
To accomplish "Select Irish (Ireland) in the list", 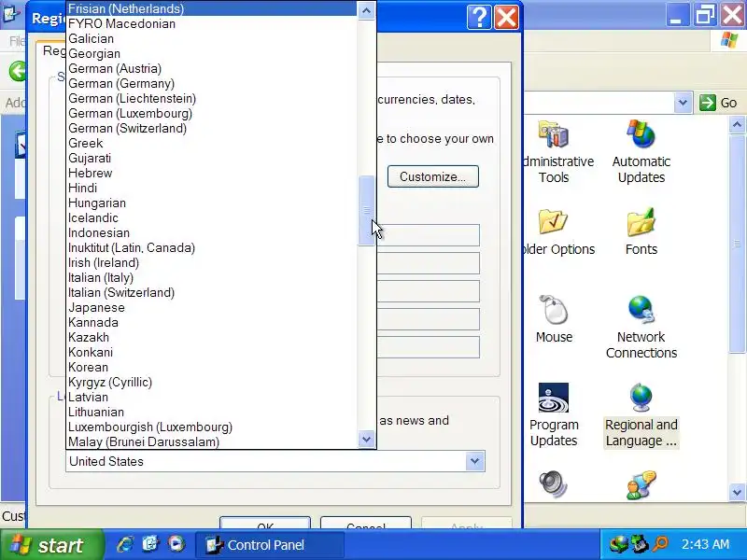I will click(212, 263).
